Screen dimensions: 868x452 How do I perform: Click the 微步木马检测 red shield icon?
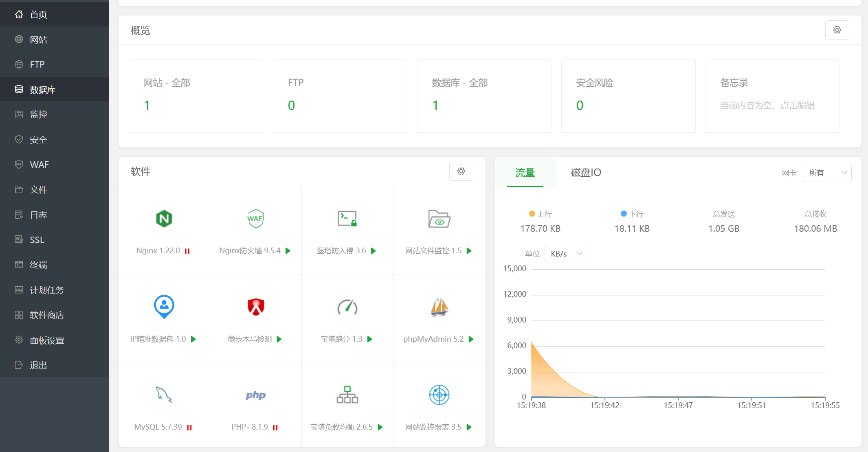255,307
